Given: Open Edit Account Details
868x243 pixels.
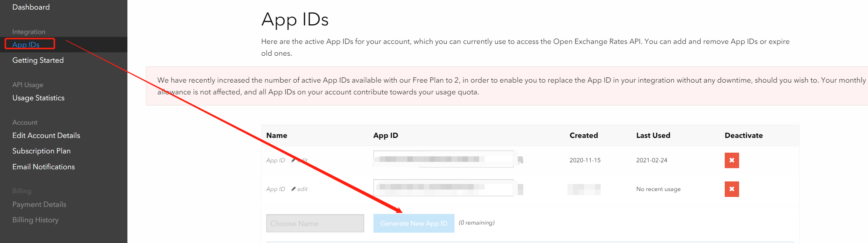Looking at the screenshot, I should [46, 135].
